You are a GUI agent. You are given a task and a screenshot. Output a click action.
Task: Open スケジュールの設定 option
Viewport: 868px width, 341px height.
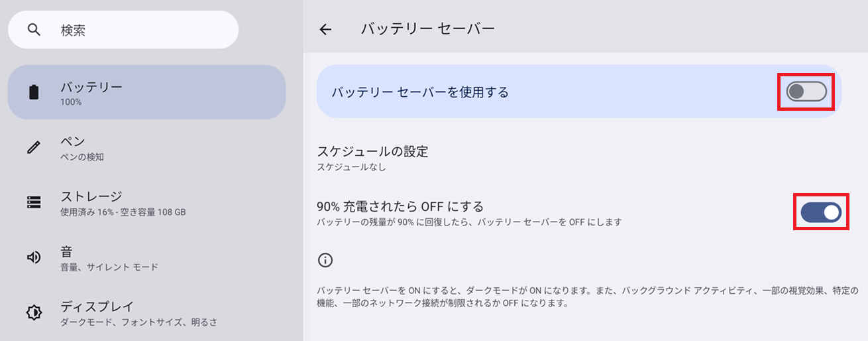coord(579,158)
